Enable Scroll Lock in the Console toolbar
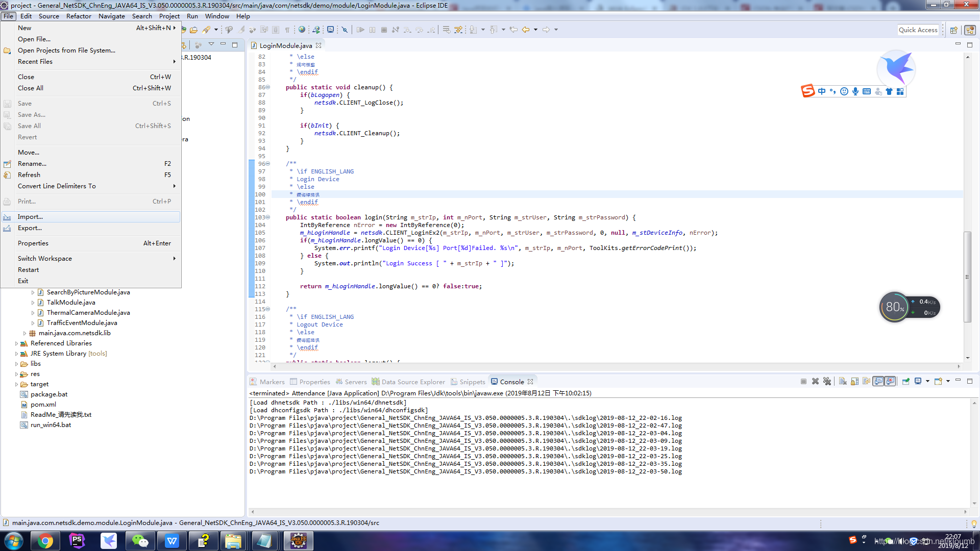980x551 pixels. 854,381
